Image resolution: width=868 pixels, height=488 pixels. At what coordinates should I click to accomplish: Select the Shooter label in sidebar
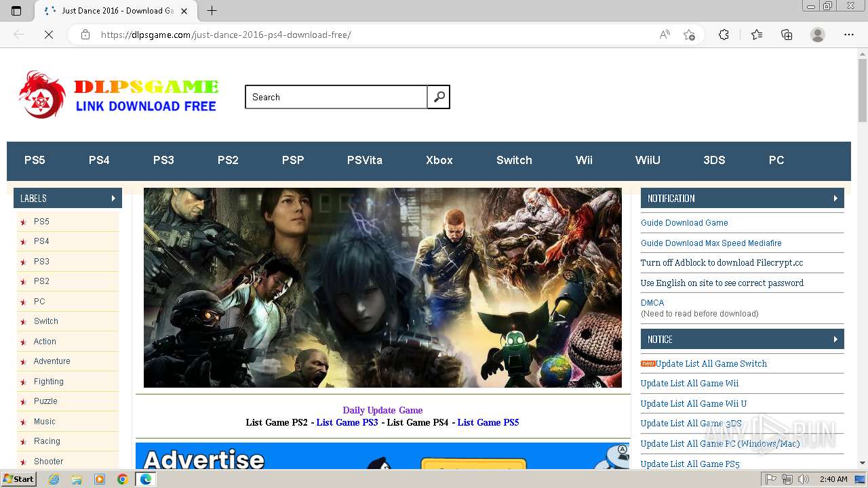(49, 462)
